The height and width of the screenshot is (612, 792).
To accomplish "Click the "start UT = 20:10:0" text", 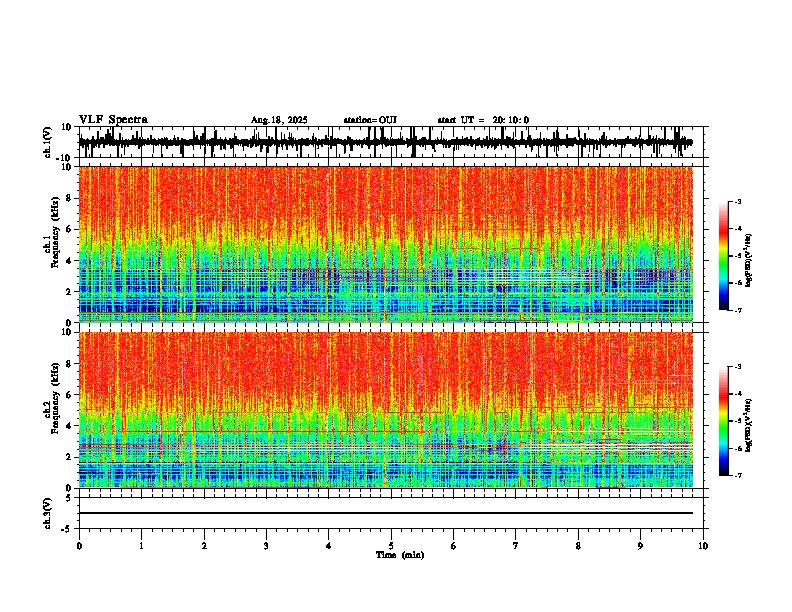I will tap(483, 120).
